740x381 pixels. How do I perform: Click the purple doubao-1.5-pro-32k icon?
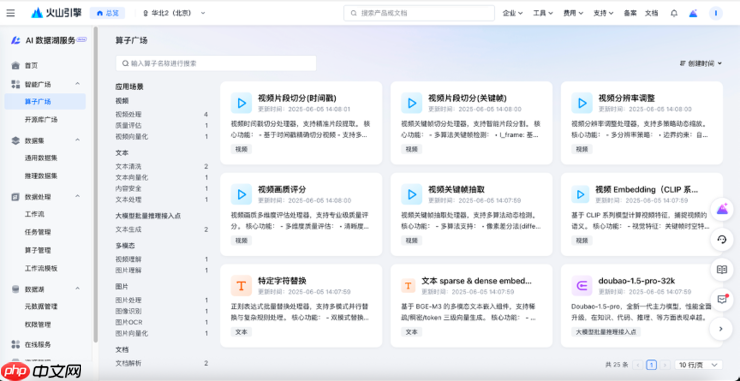click(581, 285)
